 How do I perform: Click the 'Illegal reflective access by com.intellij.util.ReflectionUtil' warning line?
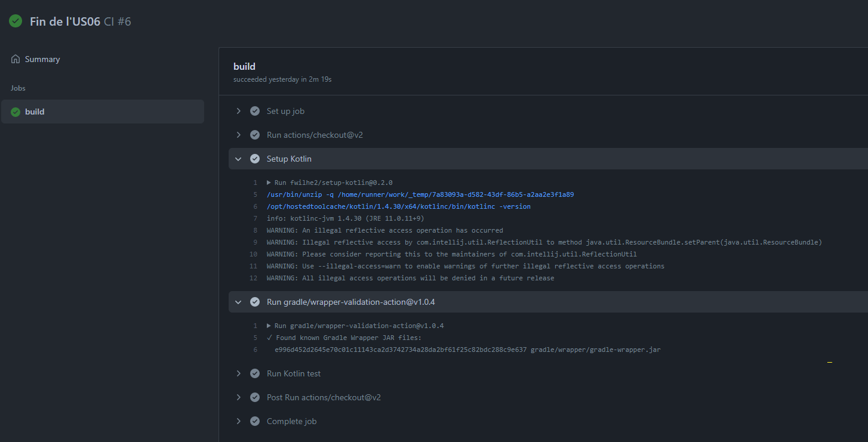[x=544, y=242]
